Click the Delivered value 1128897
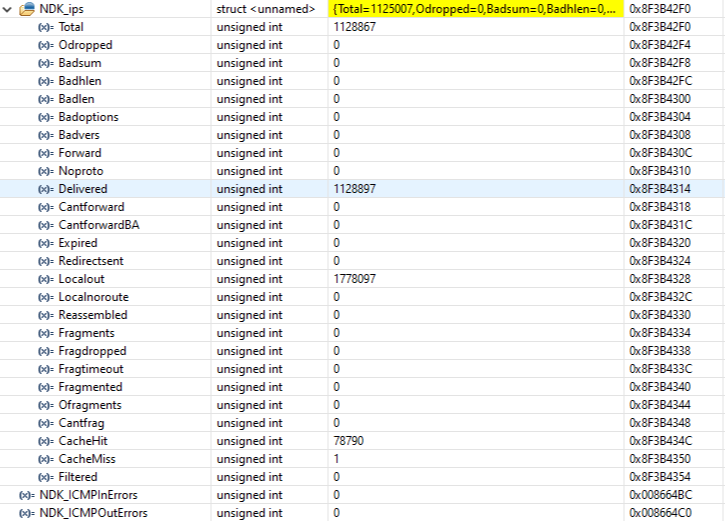 coord(355,189)
